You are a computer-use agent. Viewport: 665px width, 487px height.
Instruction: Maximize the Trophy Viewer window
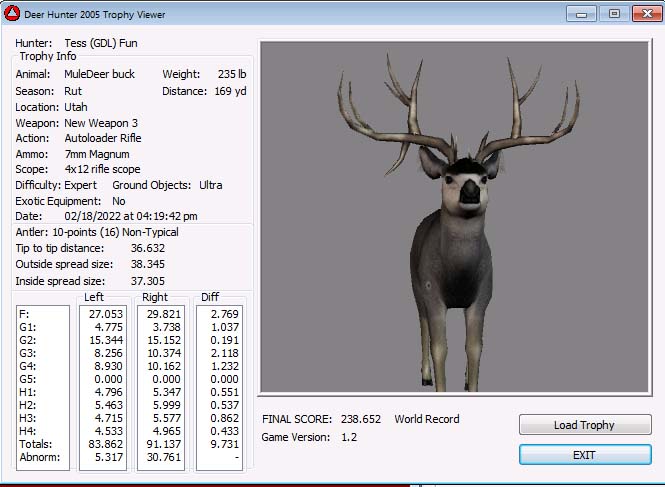[613, 14]
